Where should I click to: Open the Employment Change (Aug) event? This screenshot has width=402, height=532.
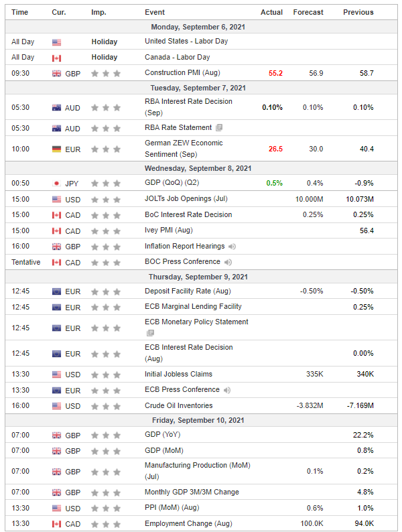[189, 523]
